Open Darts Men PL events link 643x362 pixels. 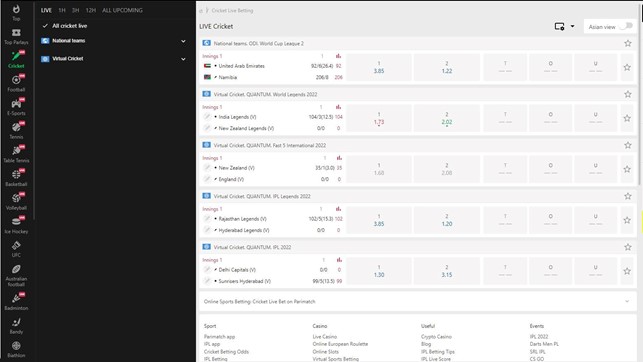(x=544, y=344)
